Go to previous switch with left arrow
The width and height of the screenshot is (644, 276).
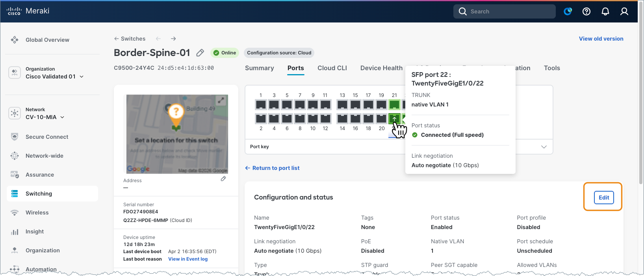(158, 39)
